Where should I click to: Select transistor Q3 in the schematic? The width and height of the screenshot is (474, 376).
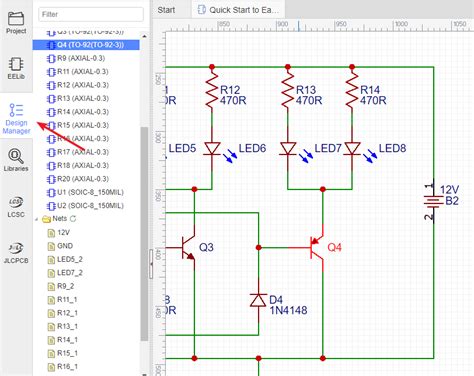coord(188,247)
